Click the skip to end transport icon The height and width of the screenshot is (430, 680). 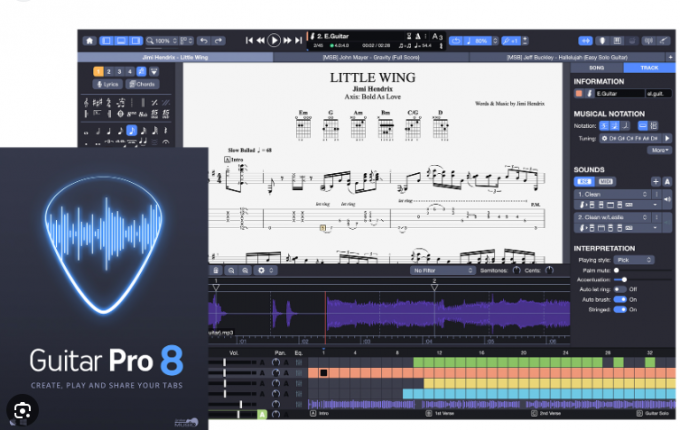tap(298, 41)
